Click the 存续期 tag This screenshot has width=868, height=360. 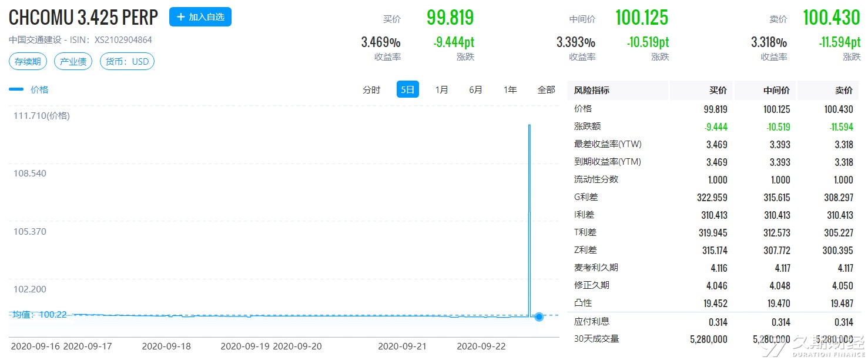pos(28,61)
